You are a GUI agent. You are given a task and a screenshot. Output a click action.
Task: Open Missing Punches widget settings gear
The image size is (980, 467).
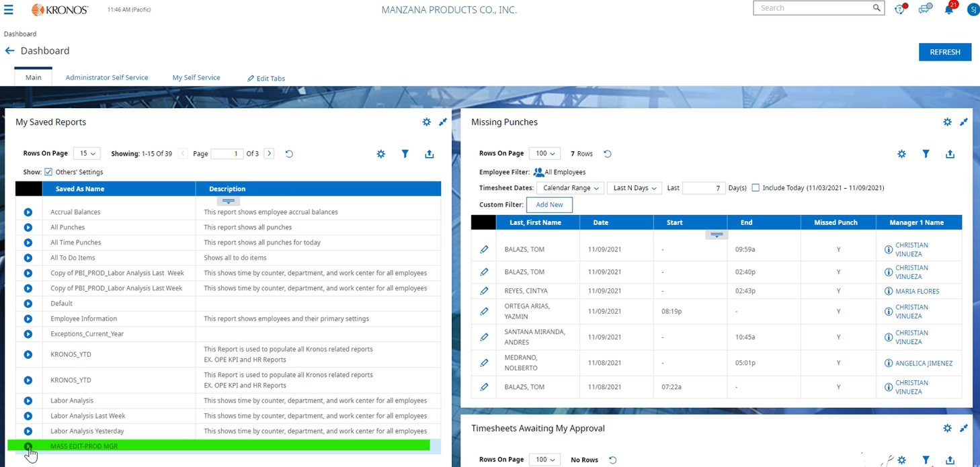pyautogui.click(x=947, y=122)
